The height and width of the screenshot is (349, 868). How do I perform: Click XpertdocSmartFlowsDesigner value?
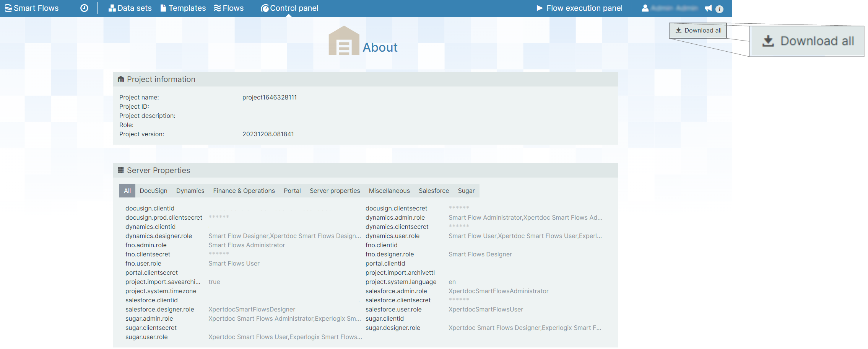(252, 309)
